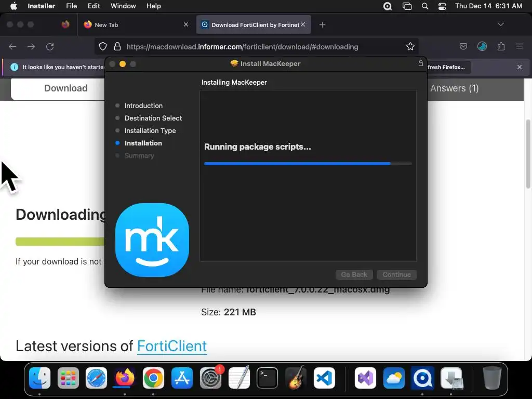Click the Installation step in installer

point(143,143)
